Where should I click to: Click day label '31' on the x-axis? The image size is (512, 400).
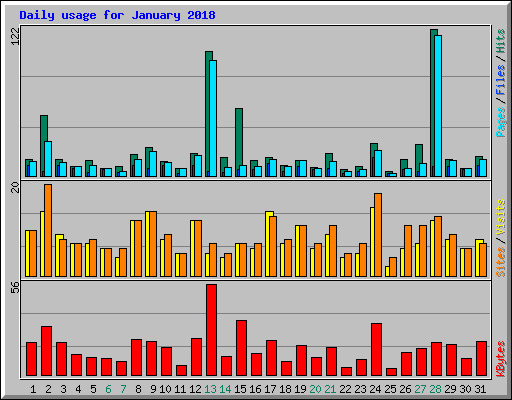[x=480, y=389]
